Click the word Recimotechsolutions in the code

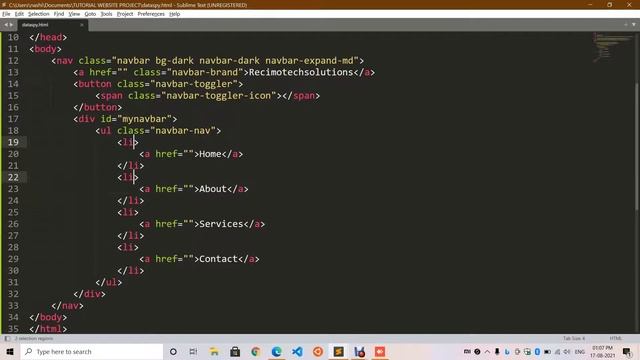[301, 72]
